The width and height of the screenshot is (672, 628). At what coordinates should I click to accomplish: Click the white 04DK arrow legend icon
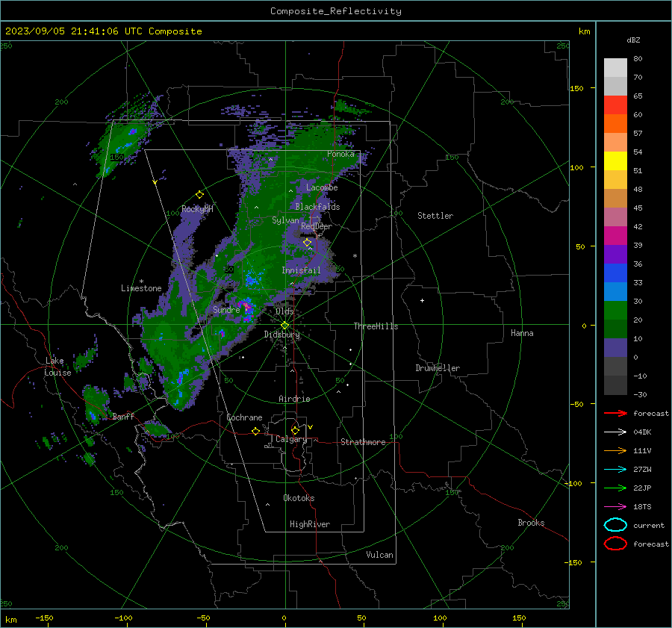615,432
